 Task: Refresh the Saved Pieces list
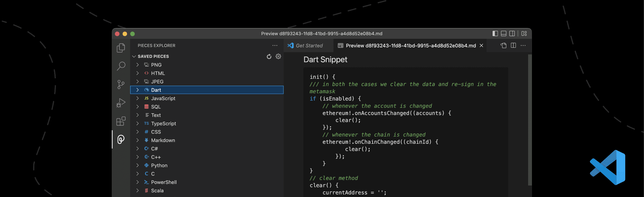[x=269, y=57]
